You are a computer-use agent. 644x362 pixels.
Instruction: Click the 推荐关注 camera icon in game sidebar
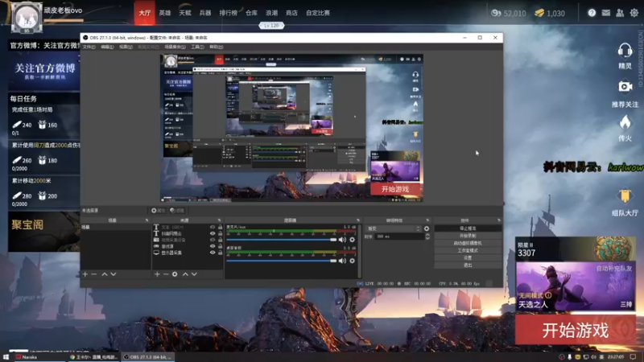click(625, 87)
